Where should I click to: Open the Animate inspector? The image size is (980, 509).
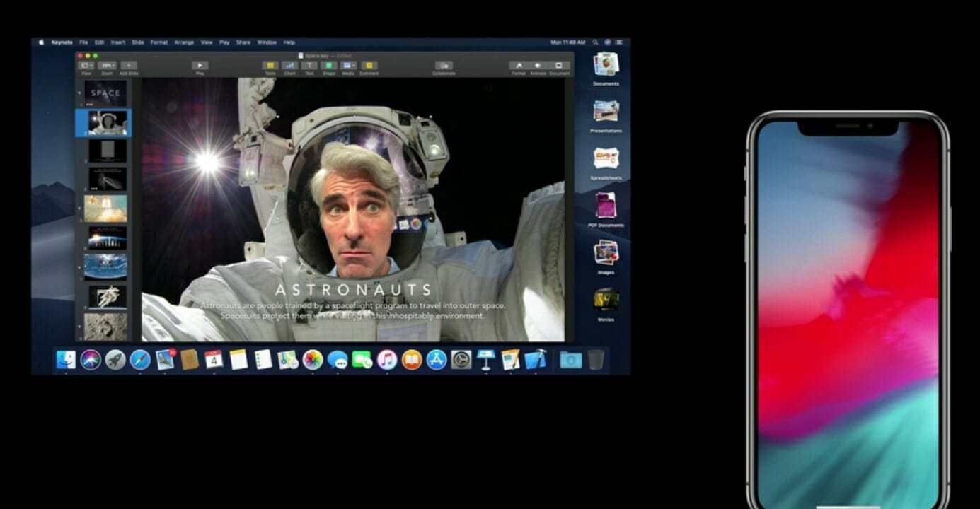tap(538, 66)
